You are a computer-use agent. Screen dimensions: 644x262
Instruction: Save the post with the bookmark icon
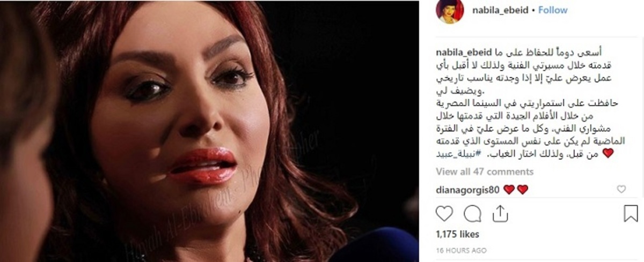point(631,214)
